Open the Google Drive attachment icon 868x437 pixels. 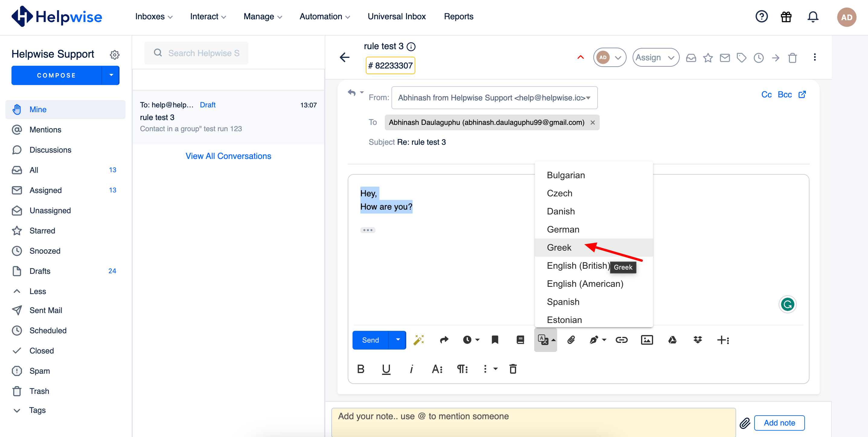click(x=672, y=340)
